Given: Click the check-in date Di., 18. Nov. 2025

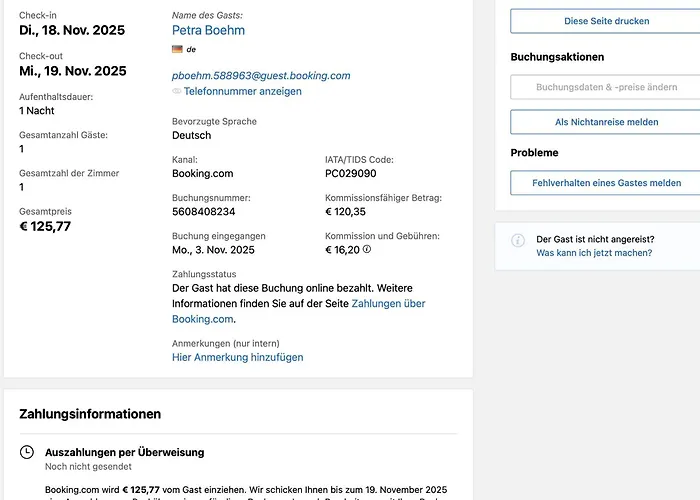Looking at the screenshot, I should pos(72,30).
